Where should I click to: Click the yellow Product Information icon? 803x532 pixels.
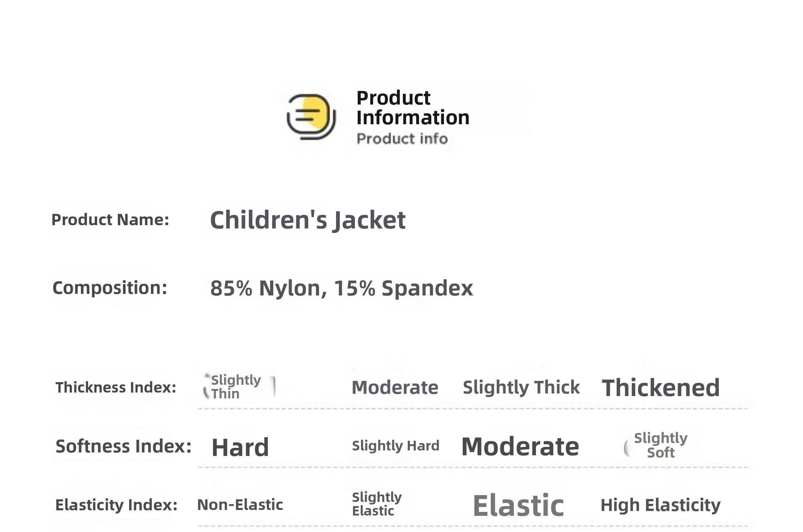point(311,116)
